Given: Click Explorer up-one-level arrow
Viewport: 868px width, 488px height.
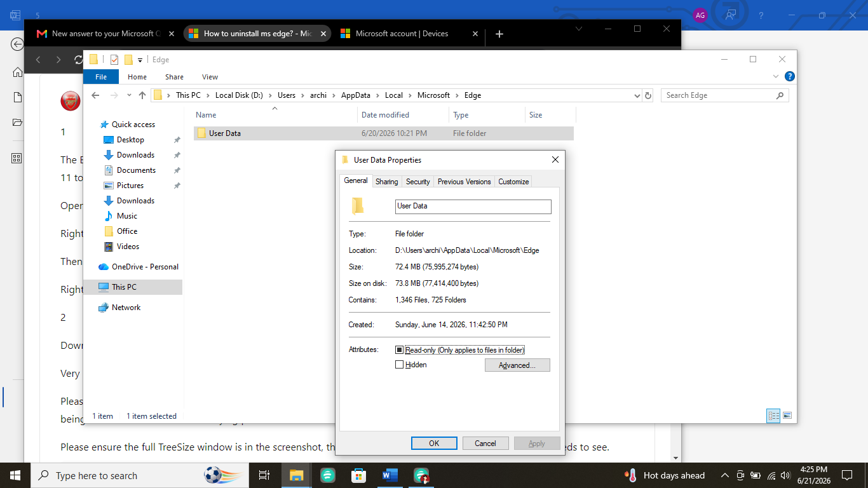Looking at the screenshot, I should click(142, 95).
